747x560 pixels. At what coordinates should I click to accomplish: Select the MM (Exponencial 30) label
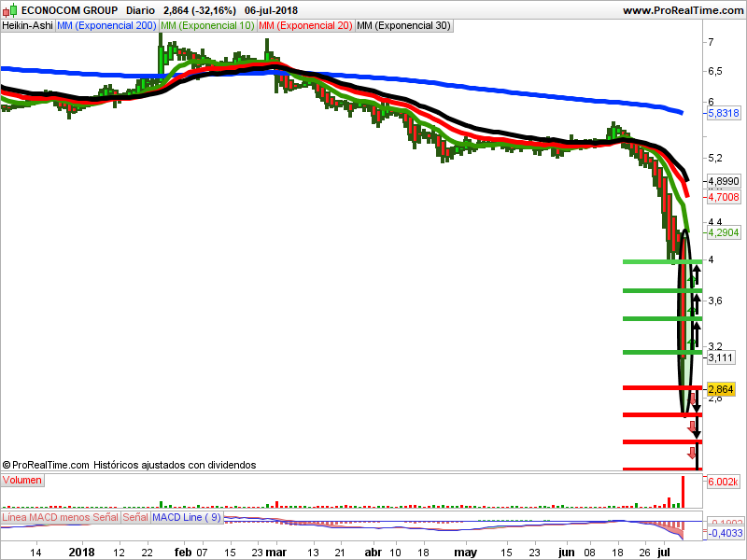403,26
